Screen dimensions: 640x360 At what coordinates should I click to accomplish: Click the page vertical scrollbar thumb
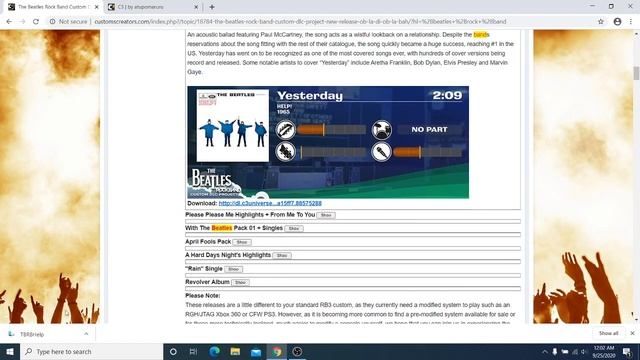pos(636,73)
